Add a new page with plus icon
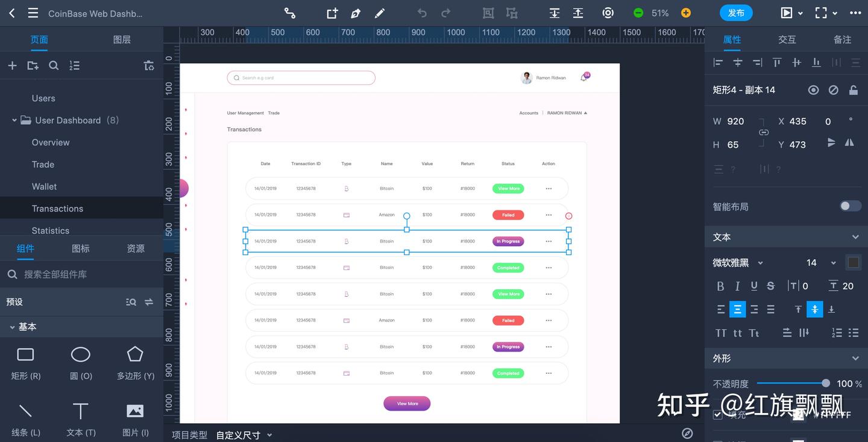 [12, 66]
